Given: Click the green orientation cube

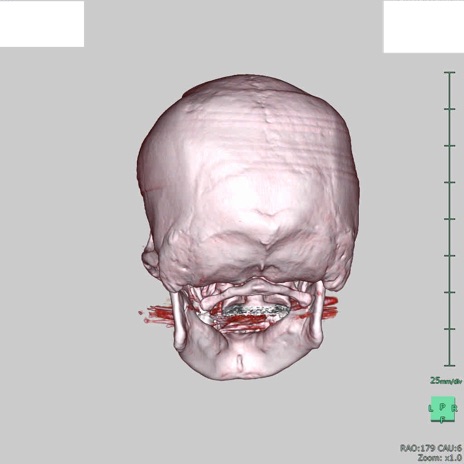Looking at the screenshot, I should tap(443, 409).
